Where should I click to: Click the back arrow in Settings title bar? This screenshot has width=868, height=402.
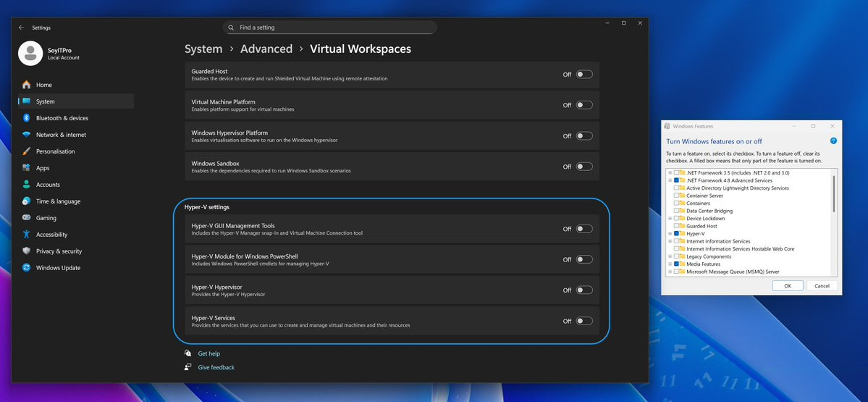click(21, 27)
